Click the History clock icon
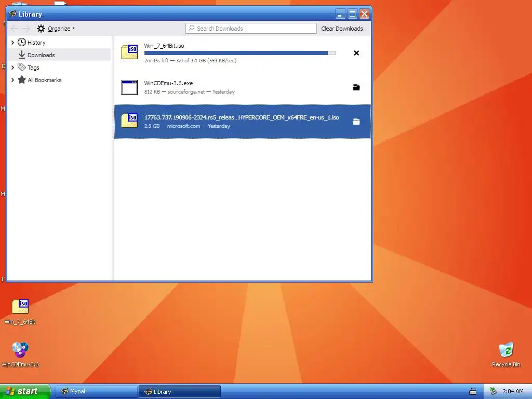This screenshot has height=399, width=532. tap(22, 42)
